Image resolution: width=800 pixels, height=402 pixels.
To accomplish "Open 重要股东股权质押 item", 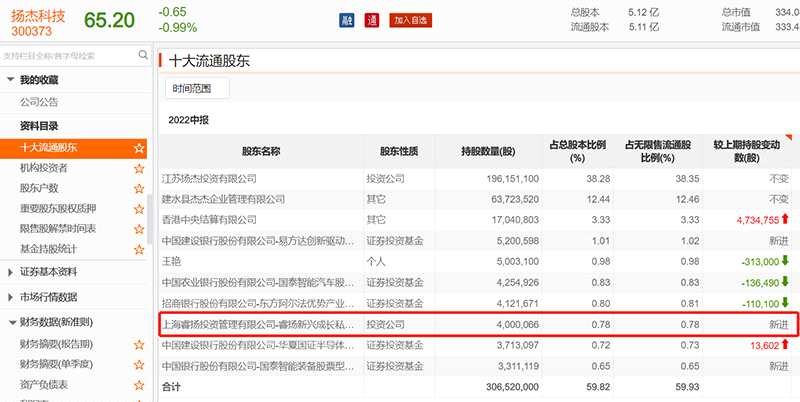I will pos(58,209).
